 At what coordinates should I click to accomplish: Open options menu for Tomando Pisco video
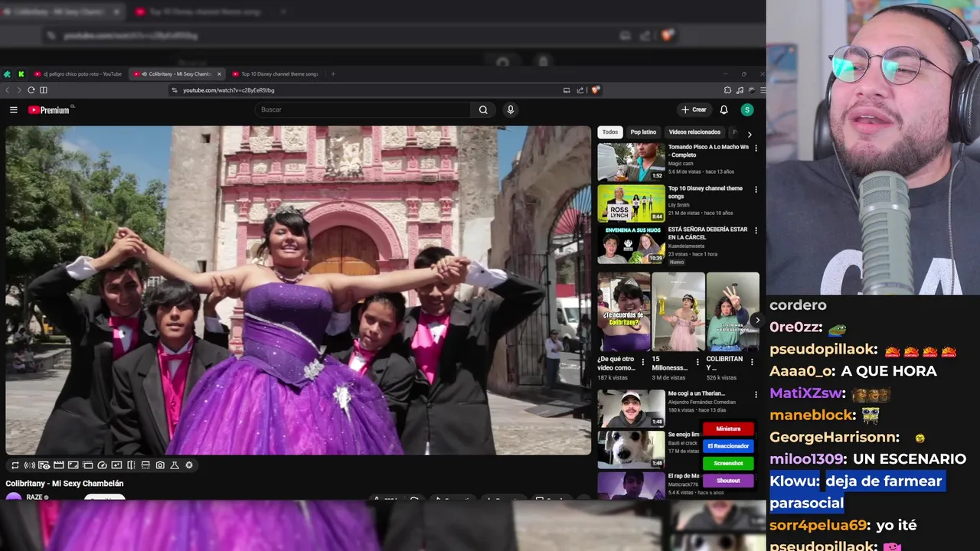pyautogui.click(x=756, y=148)
